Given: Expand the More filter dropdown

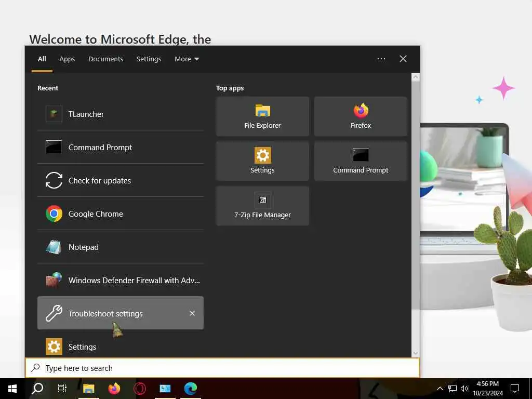Looking at the screenshot, I should tap(187, 59).
